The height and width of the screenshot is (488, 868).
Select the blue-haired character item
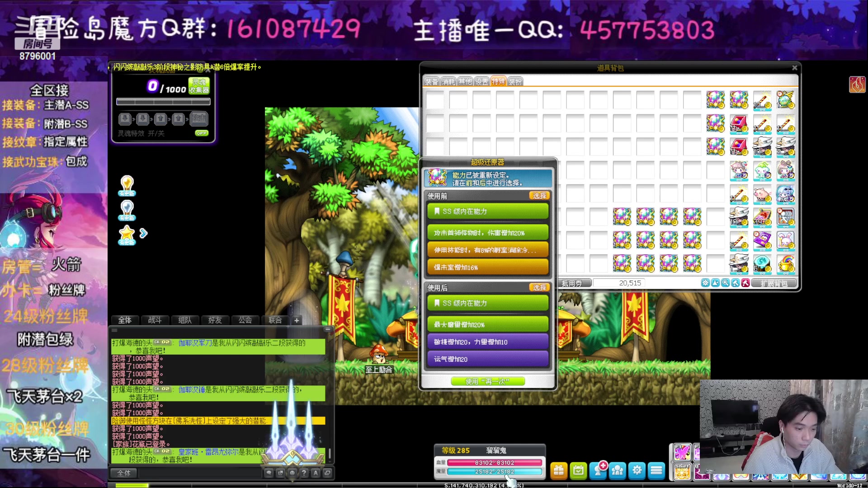(786, 194)
